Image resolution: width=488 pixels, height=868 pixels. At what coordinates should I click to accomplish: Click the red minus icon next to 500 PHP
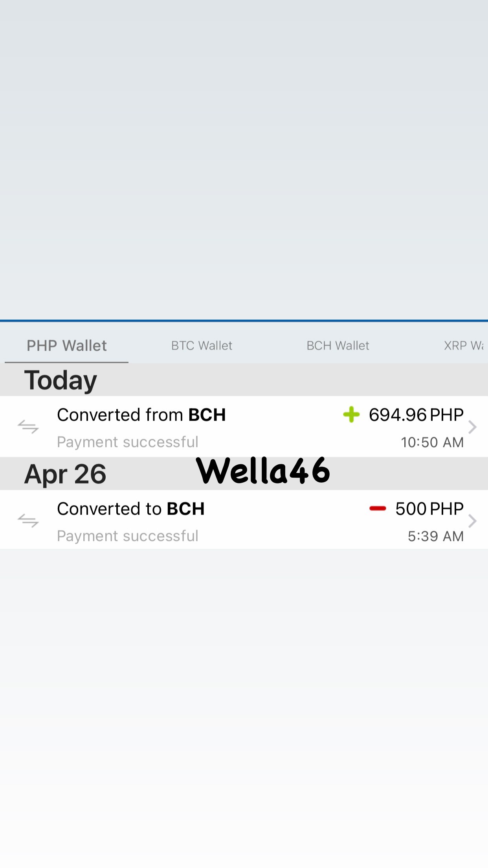tap(378, 509)
